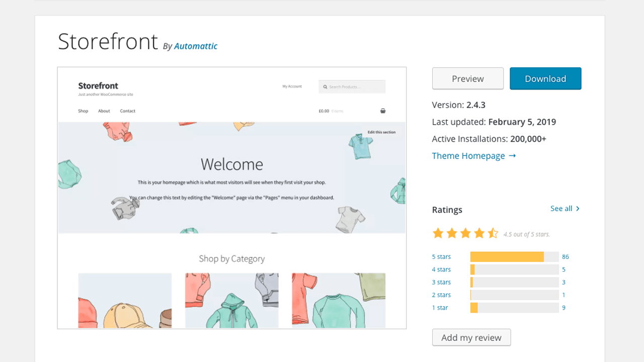This screenshot has width=644, height=362.
Task: Click the search magnifier icon in preview
Action: pyautogui.click(x=325, y=87)
